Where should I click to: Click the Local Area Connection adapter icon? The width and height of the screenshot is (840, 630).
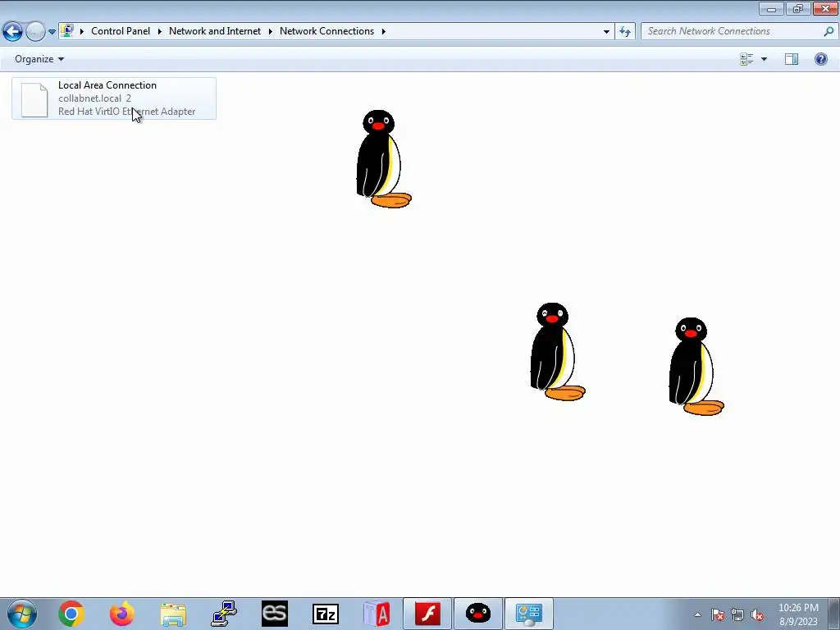coord(34,99)
